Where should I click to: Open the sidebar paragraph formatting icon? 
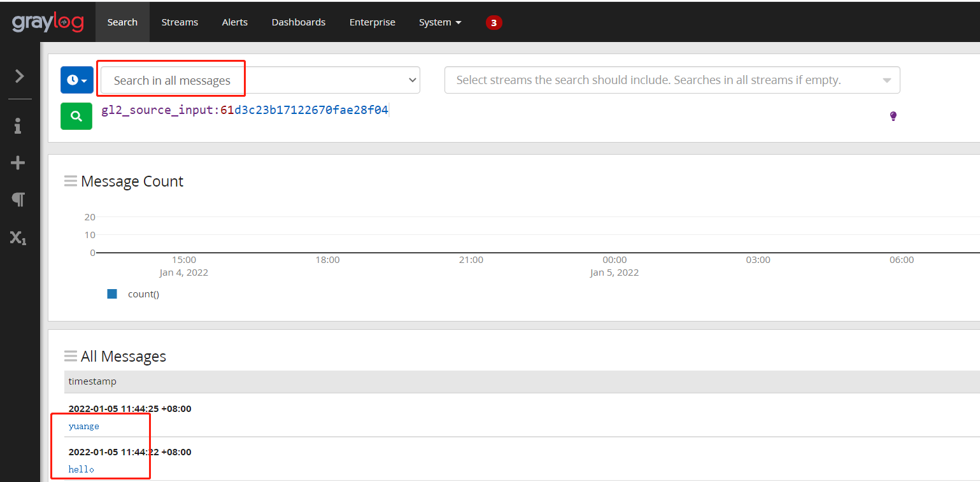[18, 200]
